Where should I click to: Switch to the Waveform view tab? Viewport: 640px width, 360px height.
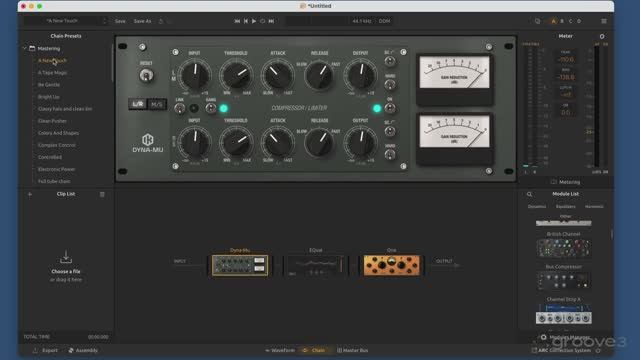point(280,350)
